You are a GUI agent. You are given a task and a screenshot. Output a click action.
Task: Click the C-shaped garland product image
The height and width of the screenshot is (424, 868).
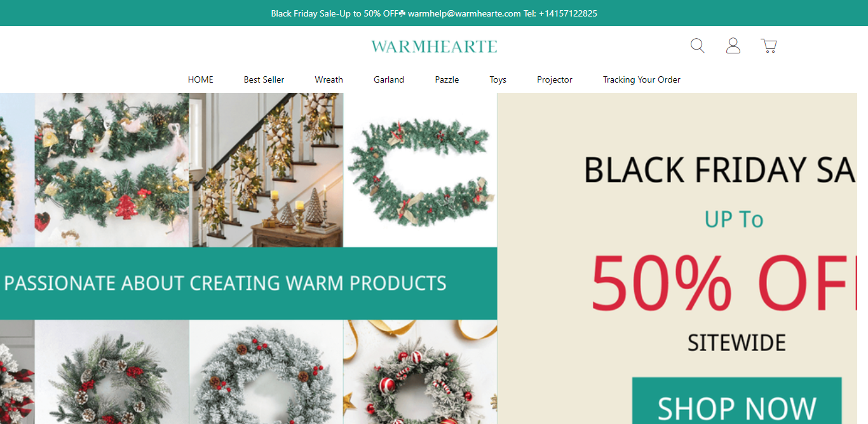(420, 170)
